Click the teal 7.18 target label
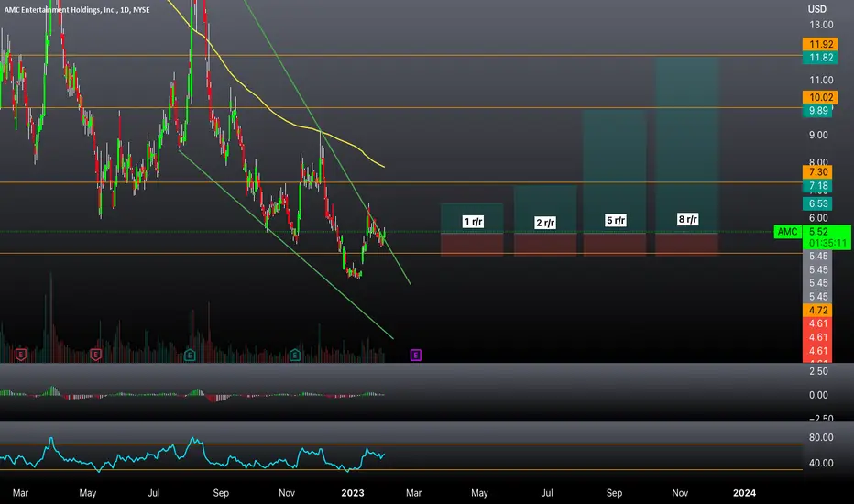The width and height of the screenshot is (854, 504). pyautogui.click(x=818, y=186)
